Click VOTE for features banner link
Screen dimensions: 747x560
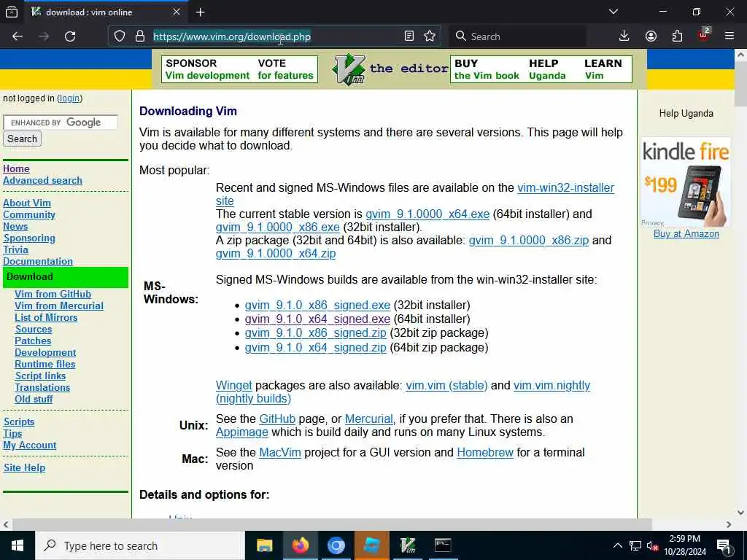[285, 69]
